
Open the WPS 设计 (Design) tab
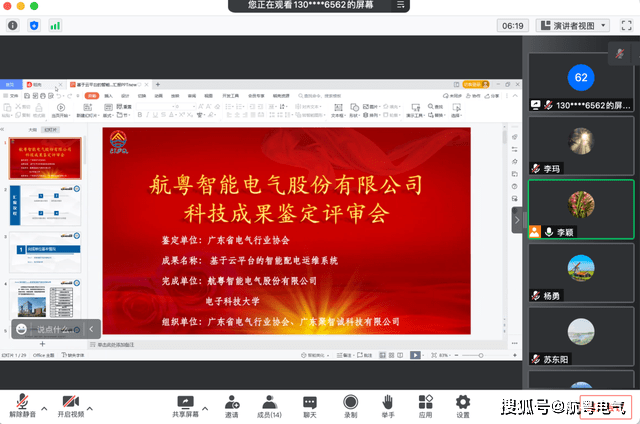(x=125, y=96)
